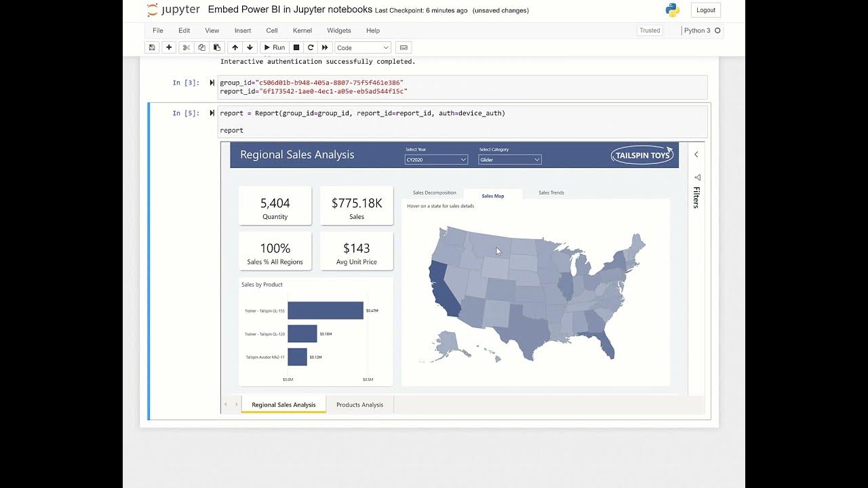Click the Jupyter logo
The image size is (868, 488).
pos(174,10)
